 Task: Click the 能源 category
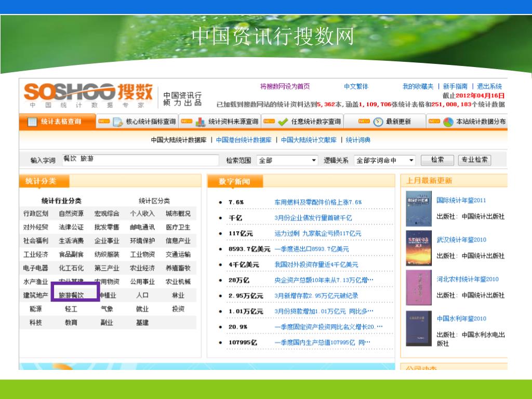[x=36, y=309]
